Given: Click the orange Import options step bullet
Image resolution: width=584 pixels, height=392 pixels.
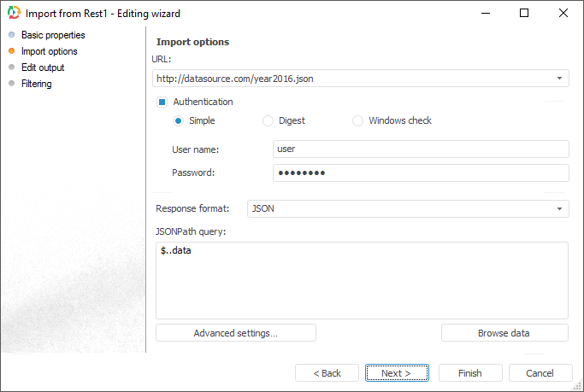Looking at the screenshot, I should coord(11,52).
